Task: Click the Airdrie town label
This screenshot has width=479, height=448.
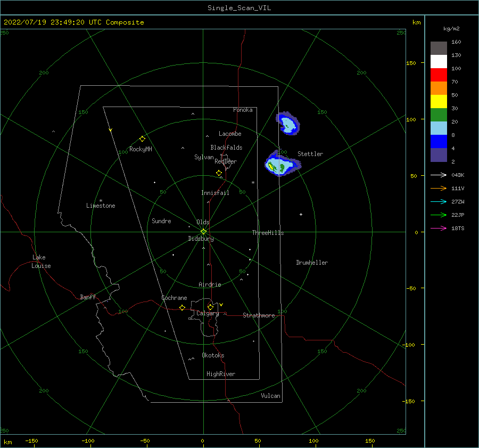Action: (210, 284)
